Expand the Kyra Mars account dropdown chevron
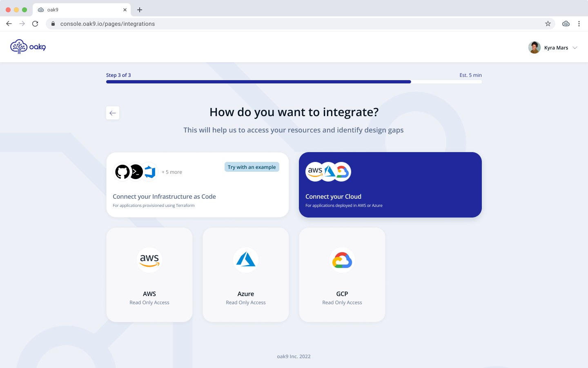This screenshot has height=368, width=588. (x=575, y=48)
